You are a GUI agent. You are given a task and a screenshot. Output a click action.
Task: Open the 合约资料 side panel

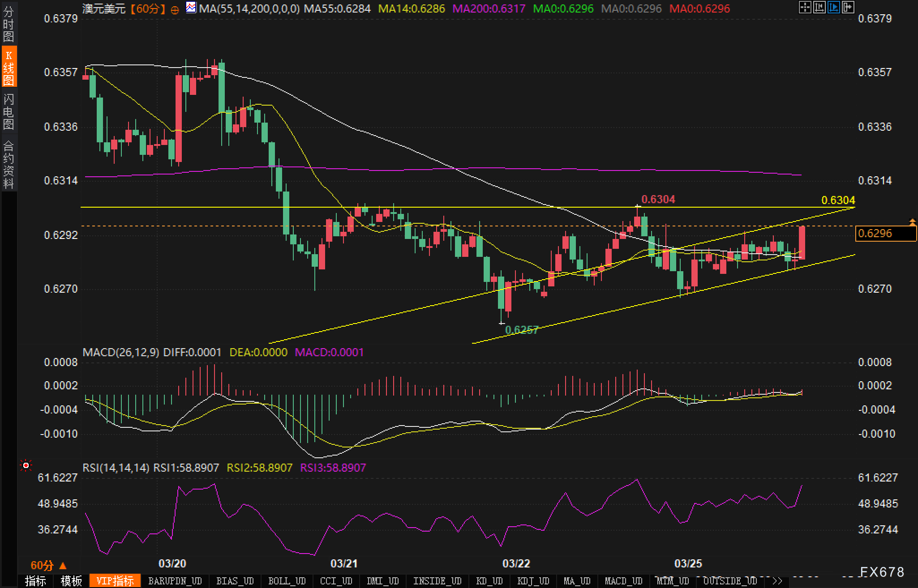point(9,164)
